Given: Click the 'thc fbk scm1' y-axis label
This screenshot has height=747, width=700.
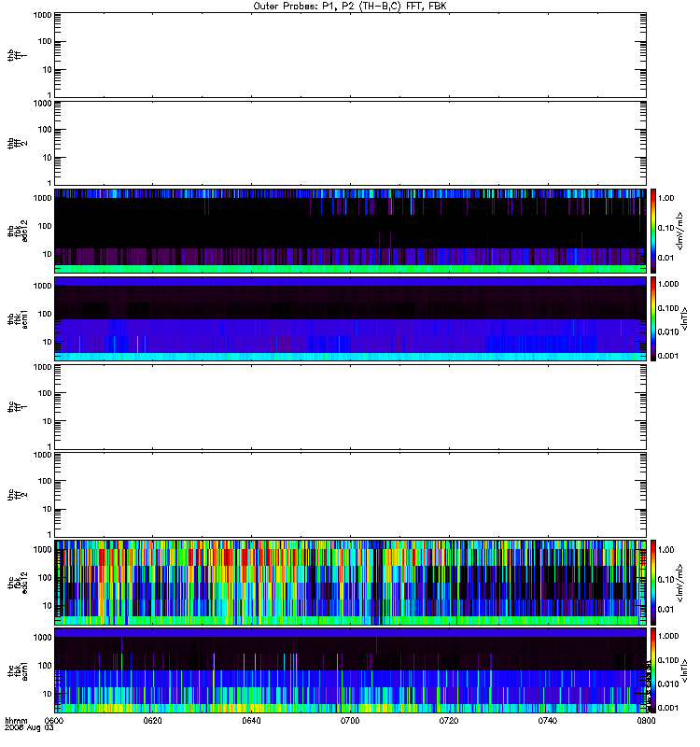Looking at the screenshot, I should point(18,670).
